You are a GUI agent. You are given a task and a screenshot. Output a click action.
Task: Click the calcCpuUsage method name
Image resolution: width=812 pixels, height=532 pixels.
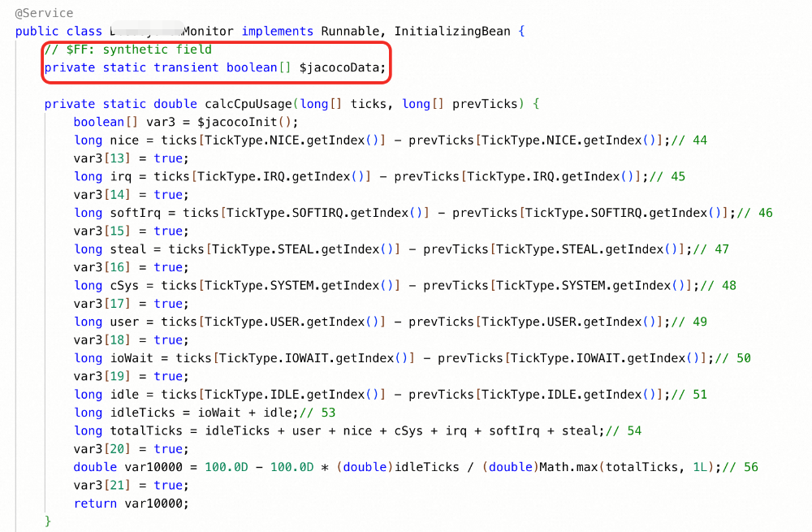248,104
